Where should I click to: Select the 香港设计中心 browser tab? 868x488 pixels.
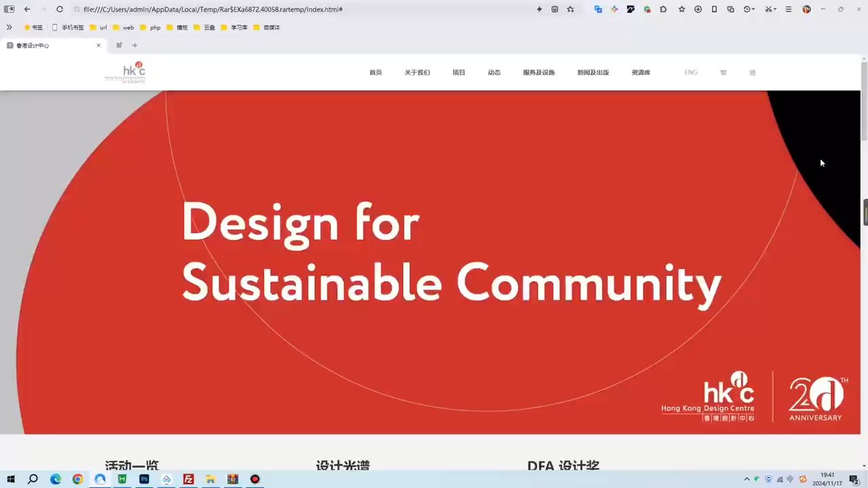click(x=53, y=45)
